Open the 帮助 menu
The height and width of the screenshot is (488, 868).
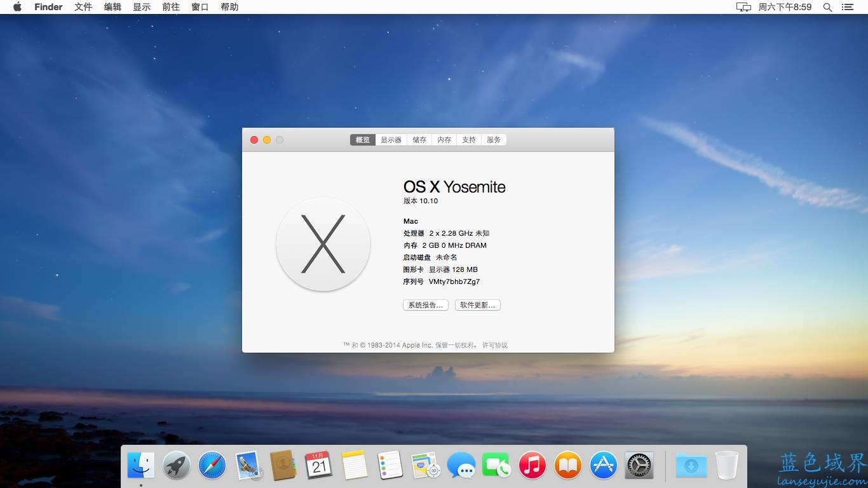click(x=229, y=7)
